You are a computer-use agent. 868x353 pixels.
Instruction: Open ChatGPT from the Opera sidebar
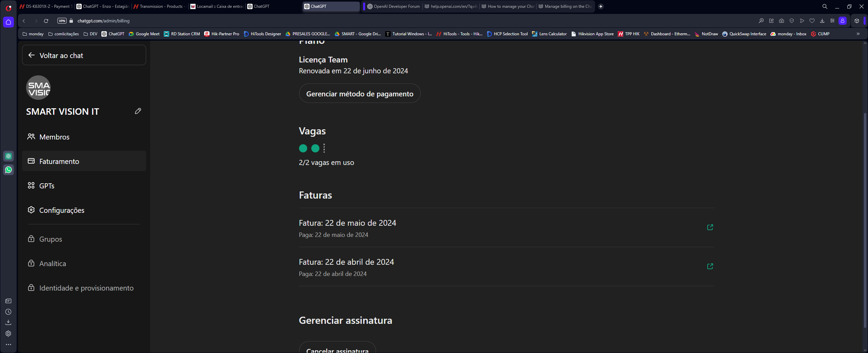(8, 156)
